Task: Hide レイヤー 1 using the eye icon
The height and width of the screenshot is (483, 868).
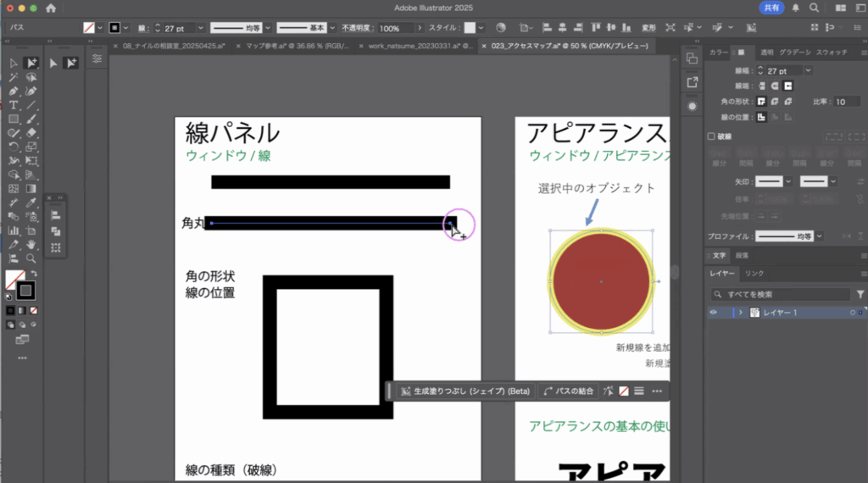Action: [x=713, y=313]
